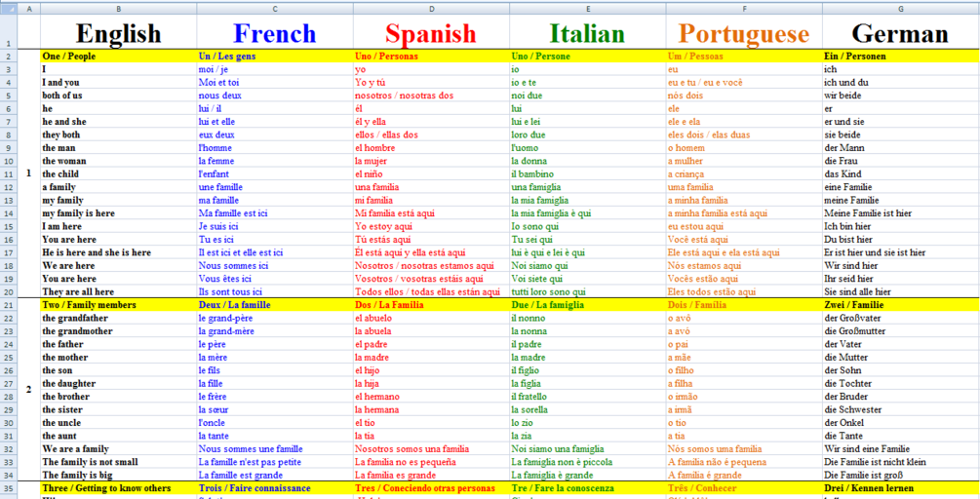Select cell with 'a criança'

(x=744, y=174)
